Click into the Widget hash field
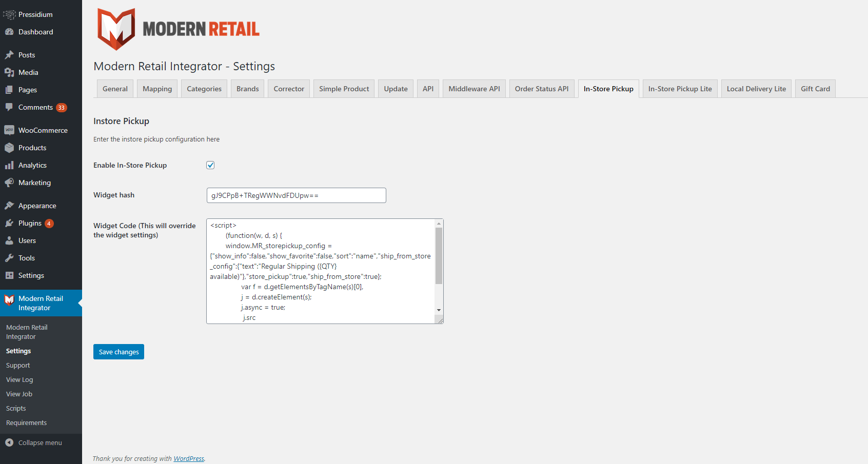Screen dimensions: 868x464 point(296,195)
